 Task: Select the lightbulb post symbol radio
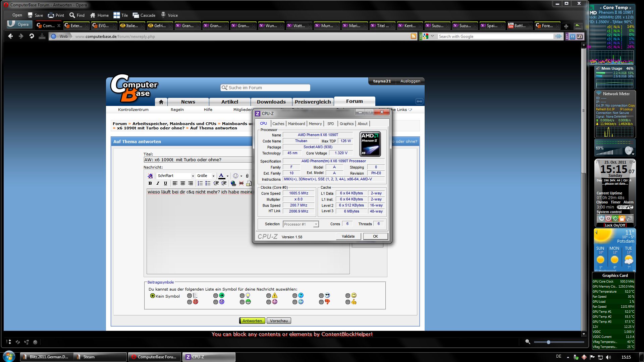point(242,296)
